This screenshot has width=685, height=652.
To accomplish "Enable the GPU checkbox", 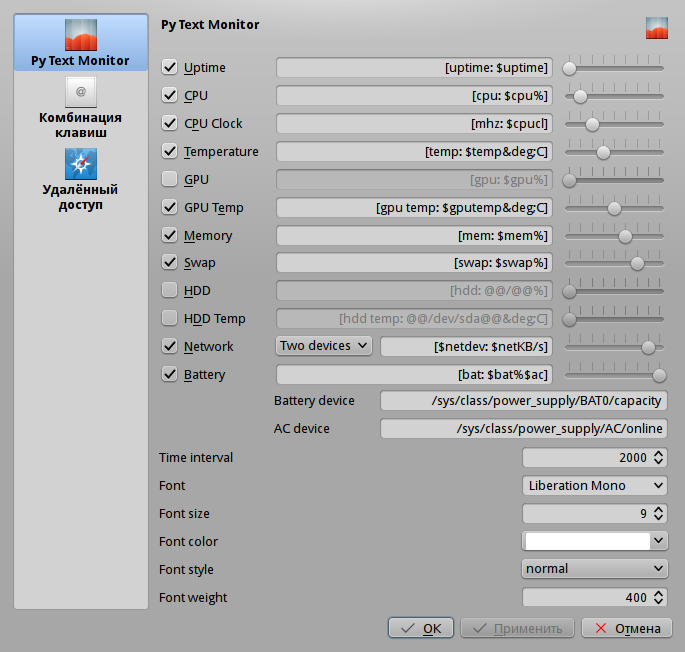I will point(170,180).
